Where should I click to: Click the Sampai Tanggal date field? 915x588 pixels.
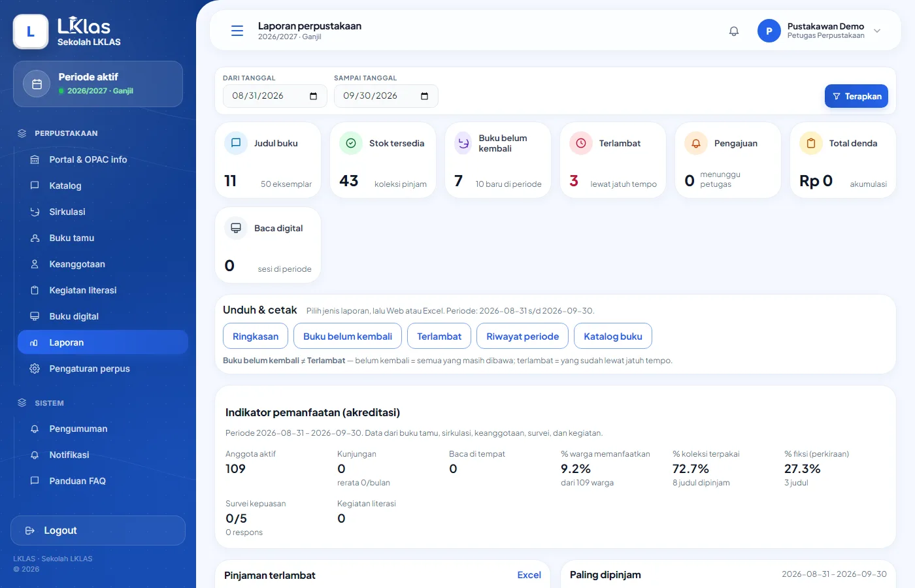coord(386,96)
